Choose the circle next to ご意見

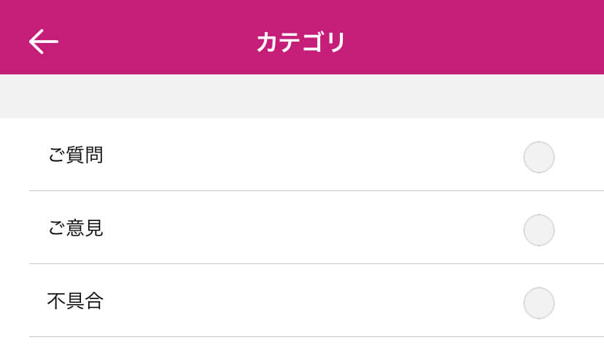(x=539, y=230)
